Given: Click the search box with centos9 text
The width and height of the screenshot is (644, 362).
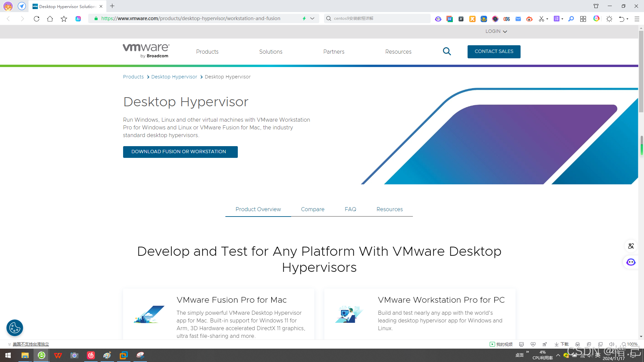Looking at the screenshot, I should pos(377,18).
